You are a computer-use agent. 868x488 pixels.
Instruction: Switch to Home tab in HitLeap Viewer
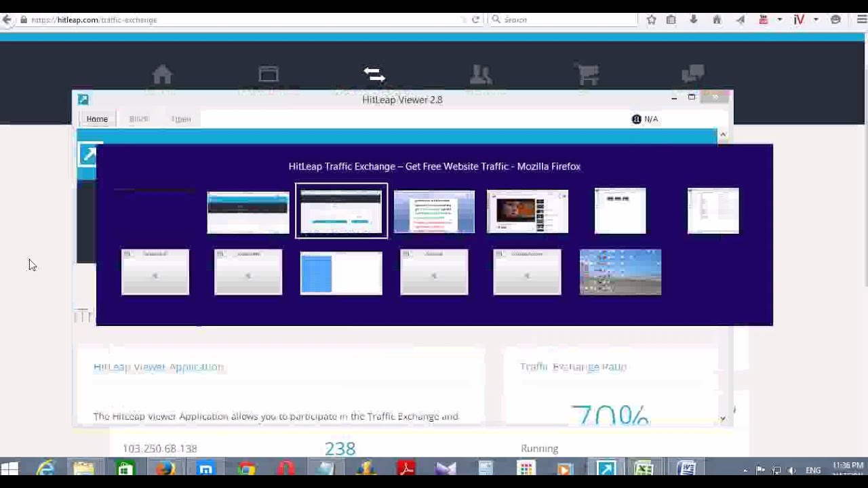97,119
